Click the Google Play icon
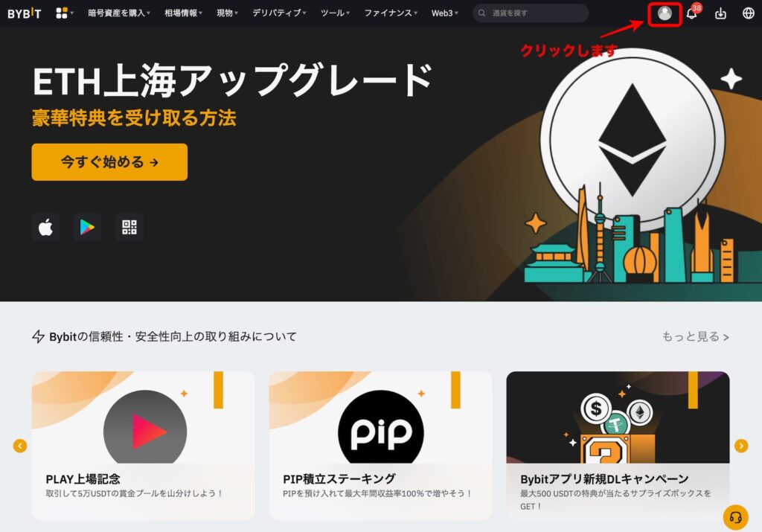 [x=88, y=227]
